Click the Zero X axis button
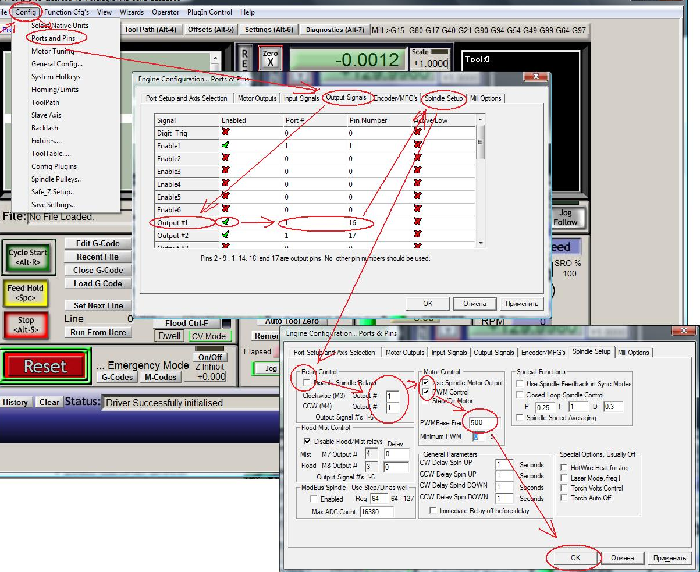The image size is (700, 572). 270,58
